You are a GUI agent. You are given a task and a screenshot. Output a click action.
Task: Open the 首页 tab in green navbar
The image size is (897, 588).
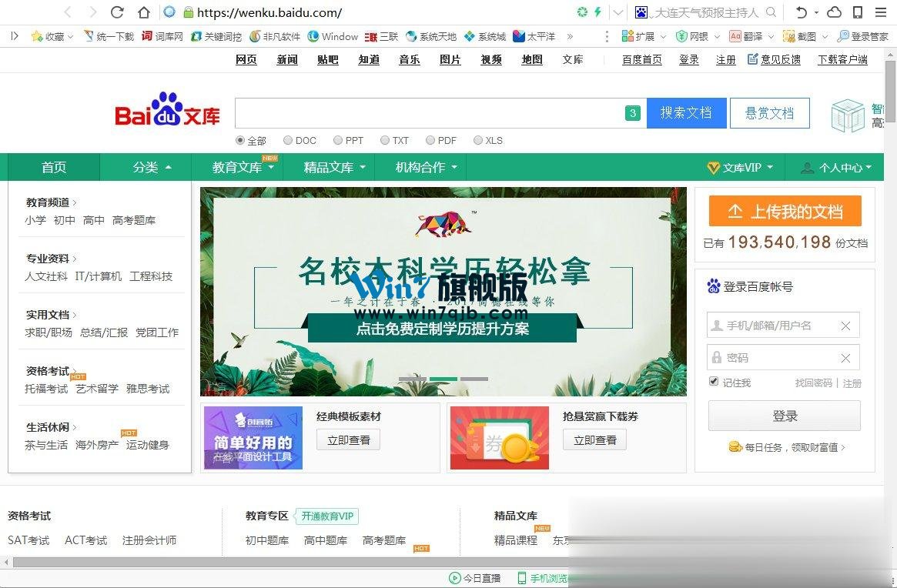(54, 167)
